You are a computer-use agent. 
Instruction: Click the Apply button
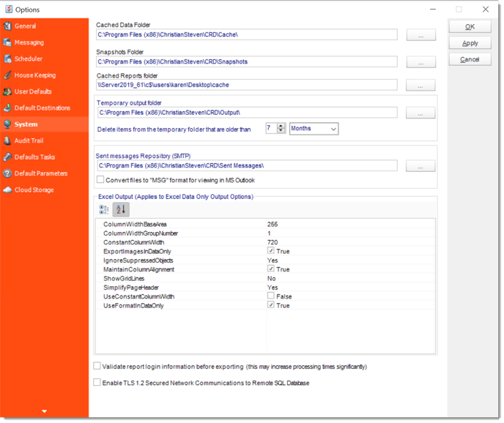point(470,43)
